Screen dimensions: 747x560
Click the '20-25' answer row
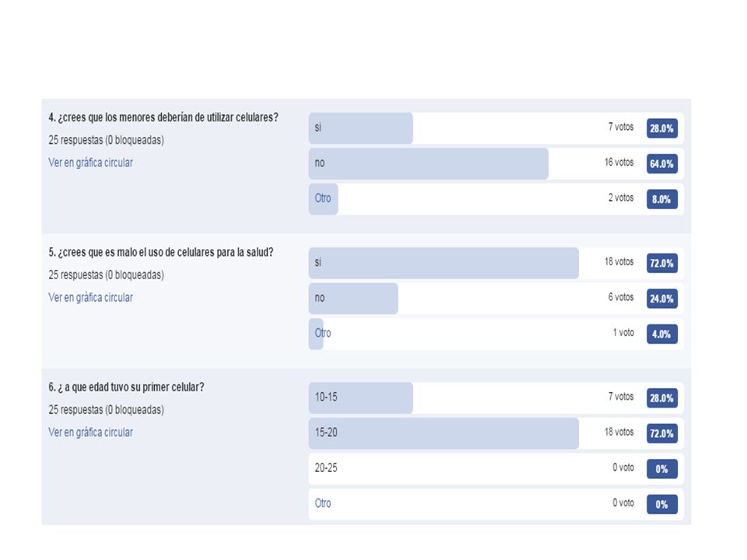tap(496, 468)
